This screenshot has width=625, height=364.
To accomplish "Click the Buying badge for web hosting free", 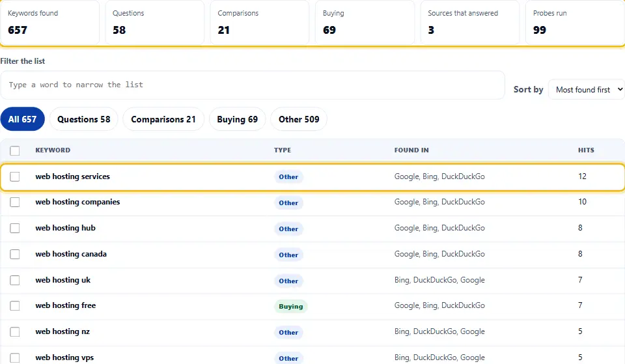I will pos(290,306).
